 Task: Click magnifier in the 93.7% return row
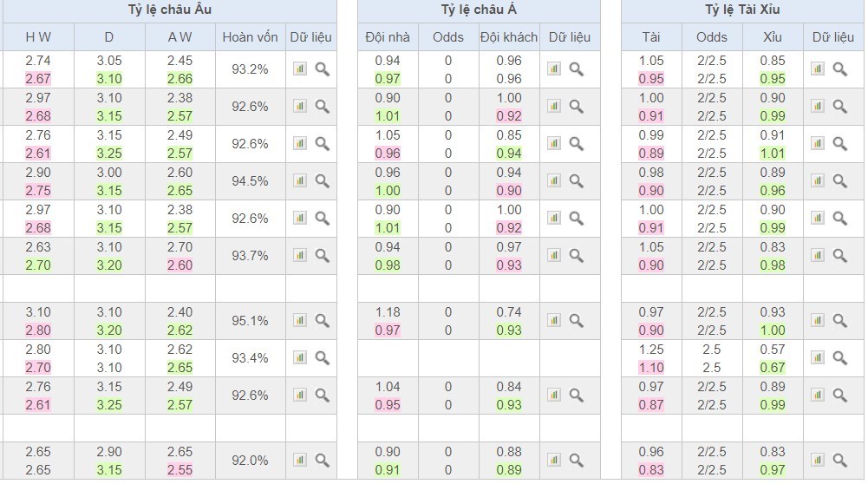322,255
